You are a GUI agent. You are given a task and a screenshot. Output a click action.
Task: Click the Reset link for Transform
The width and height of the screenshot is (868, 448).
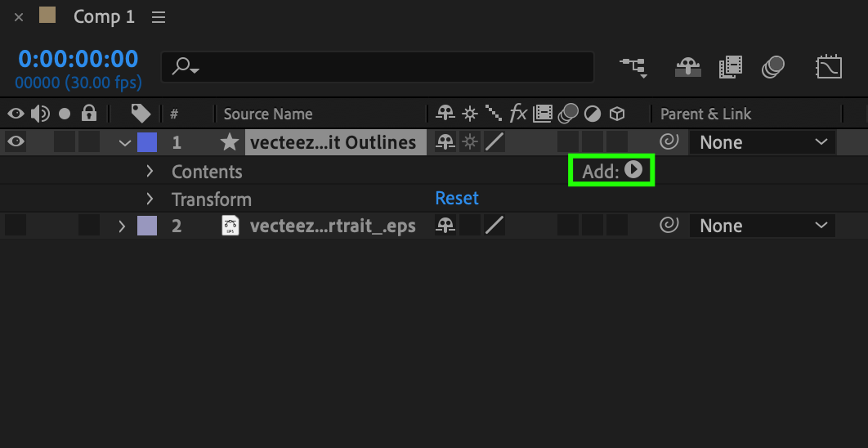coord(457,199)
